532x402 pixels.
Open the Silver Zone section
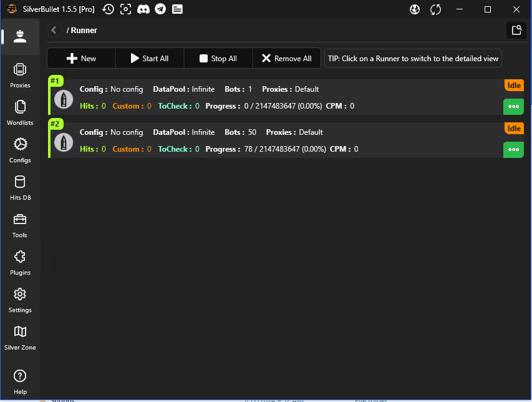[x=20, y=338]
